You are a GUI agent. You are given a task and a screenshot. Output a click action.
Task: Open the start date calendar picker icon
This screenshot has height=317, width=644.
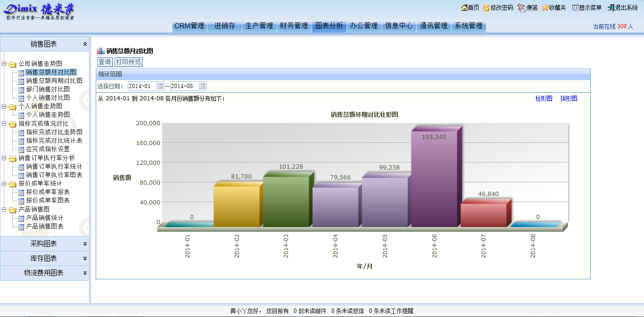[x=160, y=86]
